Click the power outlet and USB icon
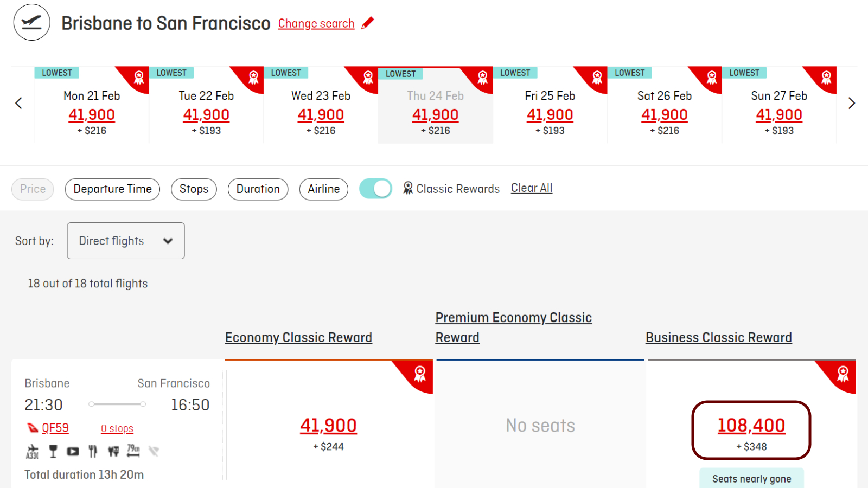 click(x=113, y=451)
